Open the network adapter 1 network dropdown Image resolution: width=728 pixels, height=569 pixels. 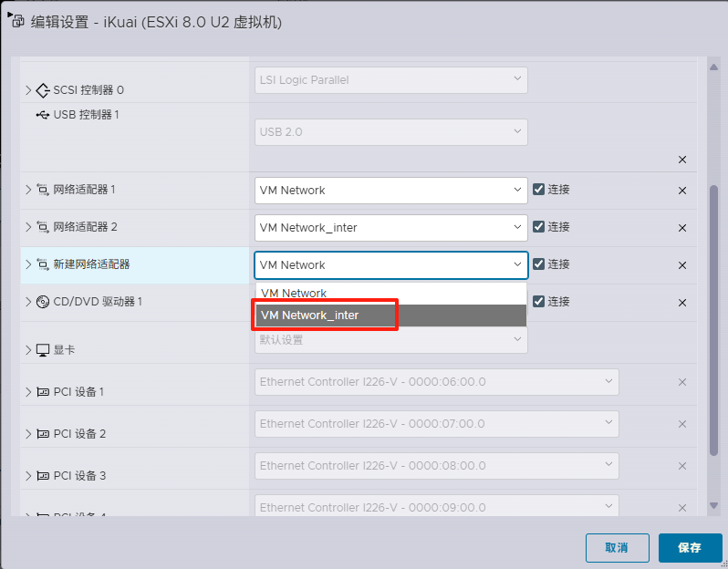pyautogui.click(x=390, y=190)
